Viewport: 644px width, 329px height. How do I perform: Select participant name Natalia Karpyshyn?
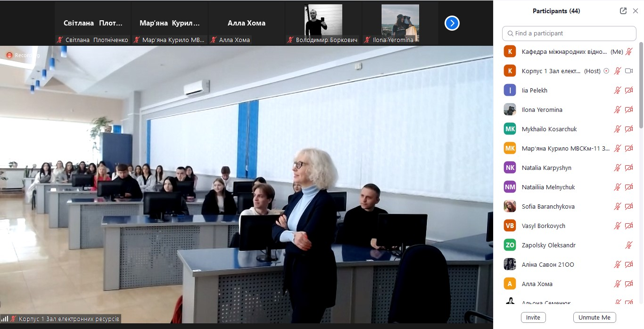coord(546,168)
